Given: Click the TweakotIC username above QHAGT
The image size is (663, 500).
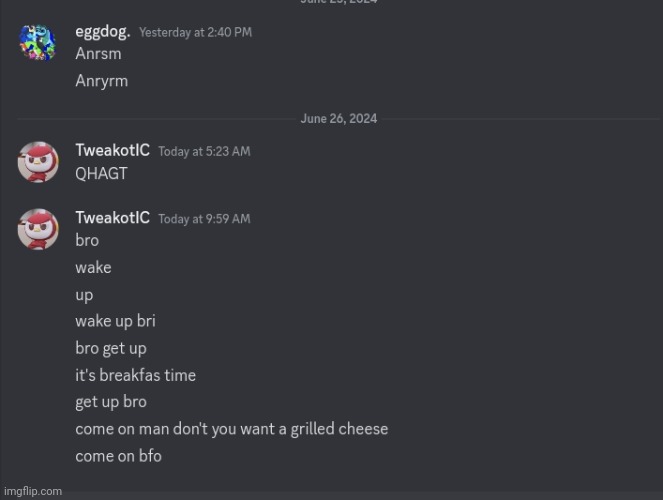Looking at the screenshot, I should (x=112, y=150).
